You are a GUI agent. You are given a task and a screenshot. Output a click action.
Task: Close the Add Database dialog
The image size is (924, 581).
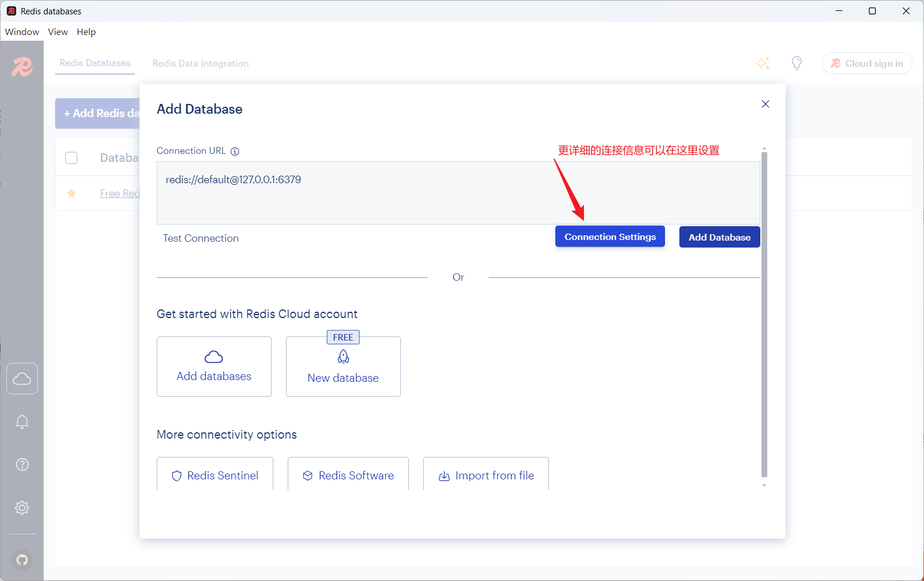(x=765, y=104)
